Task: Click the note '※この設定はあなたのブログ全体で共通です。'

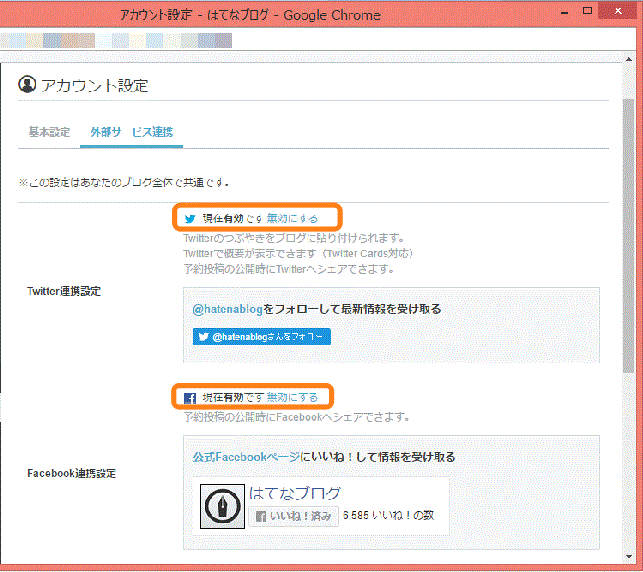Action: pos(123,182)
